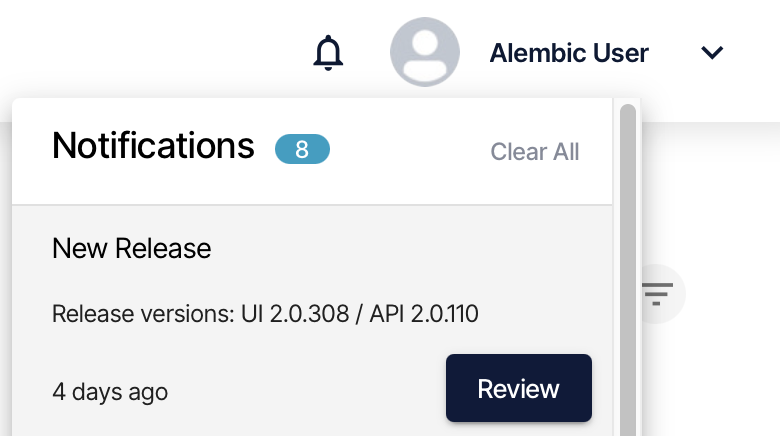The width and height of the screenshot is (780, 436).
Task: Click the notifications bell icon
Action: click(328, 53)
